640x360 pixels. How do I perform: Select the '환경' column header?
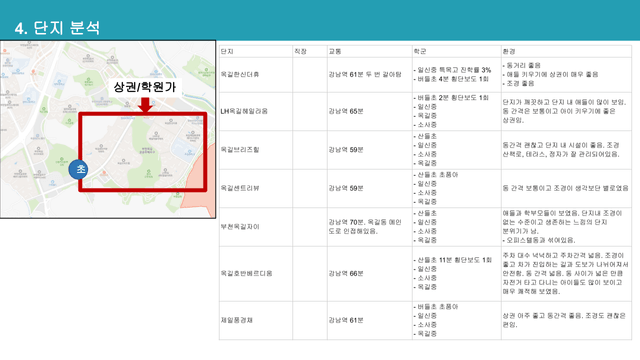566,51
